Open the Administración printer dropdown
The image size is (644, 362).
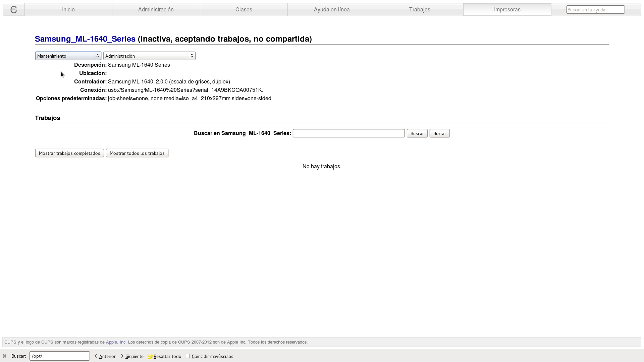pyautogui.click(x=149, y=56)
